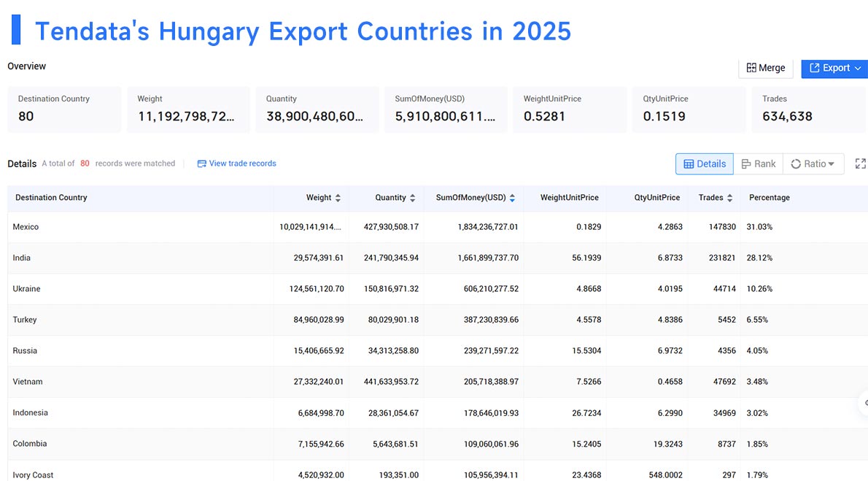Screen dimensions: 868x481
Task: Click India's 28.12% percentage value
Action: [x=759, y=258]
